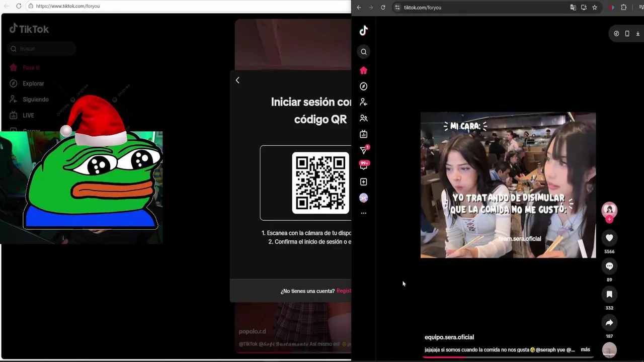644x362 pixels.
Task: Click the QR code in login dialog
Action: [320, 183]
